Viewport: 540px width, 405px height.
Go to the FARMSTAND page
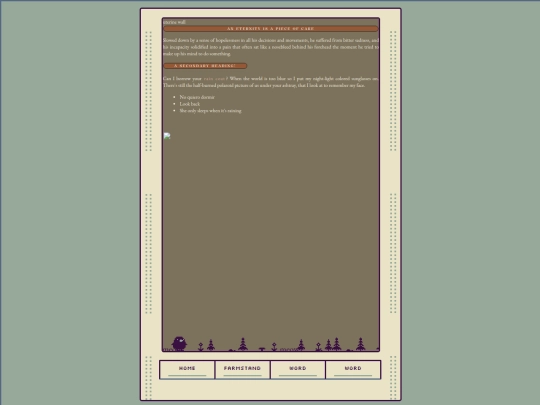242,370
